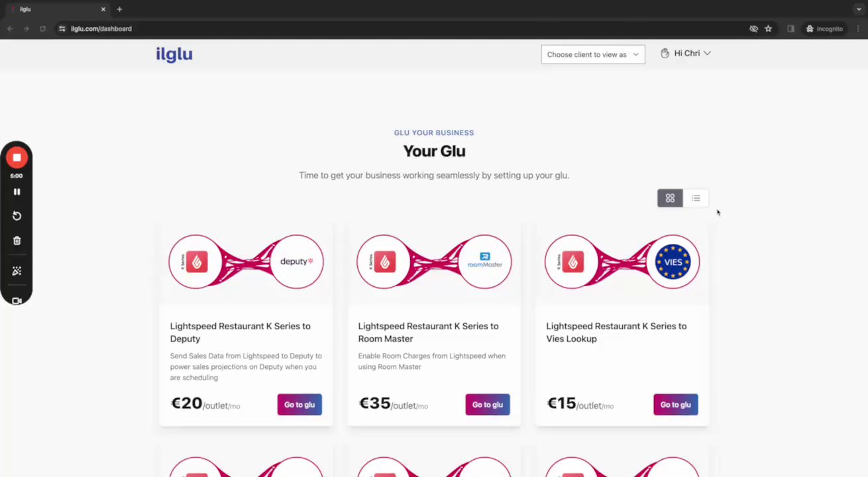This screenshot has width=868, height=477.
Task: Switch to list view
Action: [x=696, y=198]
